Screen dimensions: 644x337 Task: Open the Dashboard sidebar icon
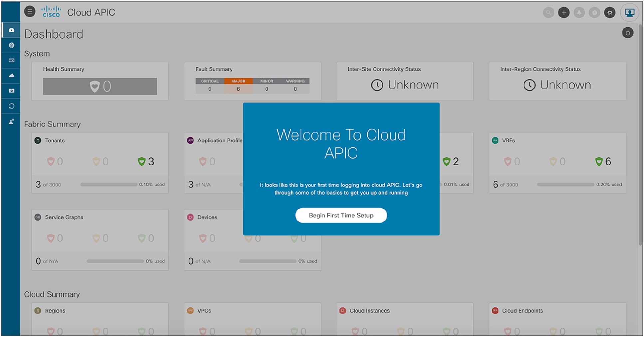coord(11,30)
